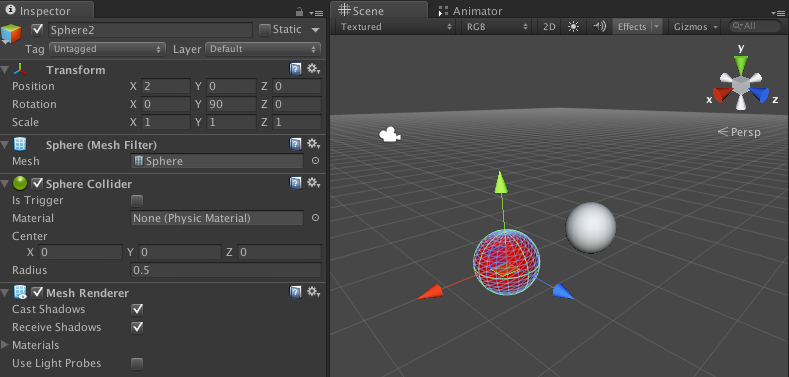Select the camera gizmo in the scene

pos(389,135)
